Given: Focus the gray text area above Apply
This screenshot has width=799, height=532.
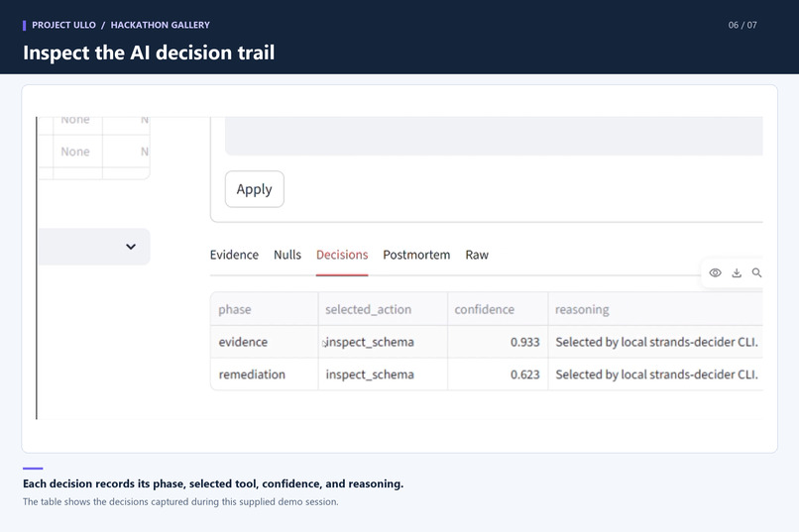Looking at the screenshot, I should 494,136.
